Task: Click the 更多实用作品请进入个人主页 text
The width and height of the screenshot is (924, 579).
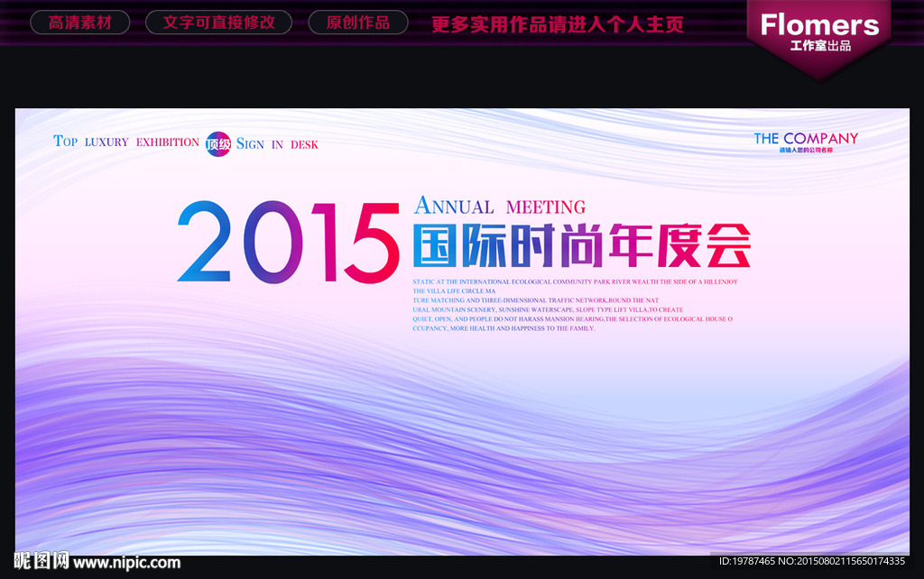Action: tap(558, 24)
